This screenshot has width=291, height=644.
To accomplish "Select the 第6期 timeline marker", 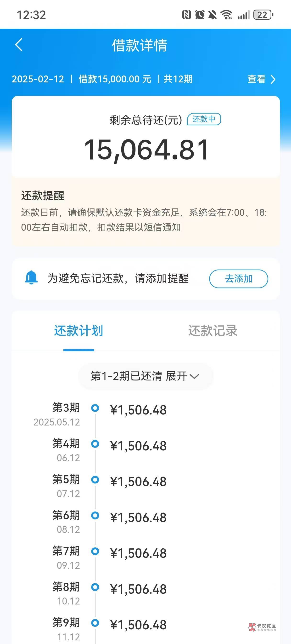I will pyautogui.click(x=95, y=515).
